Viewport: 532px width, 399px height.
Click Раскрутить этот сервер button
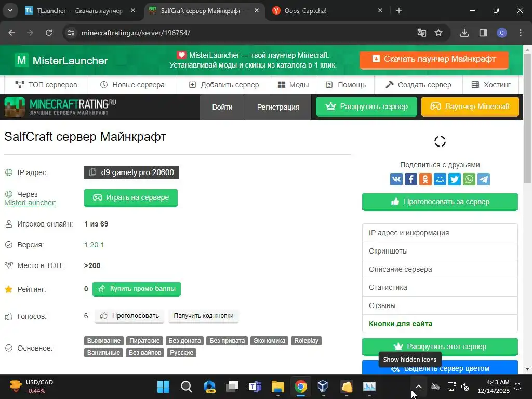(x=440, y=347)
